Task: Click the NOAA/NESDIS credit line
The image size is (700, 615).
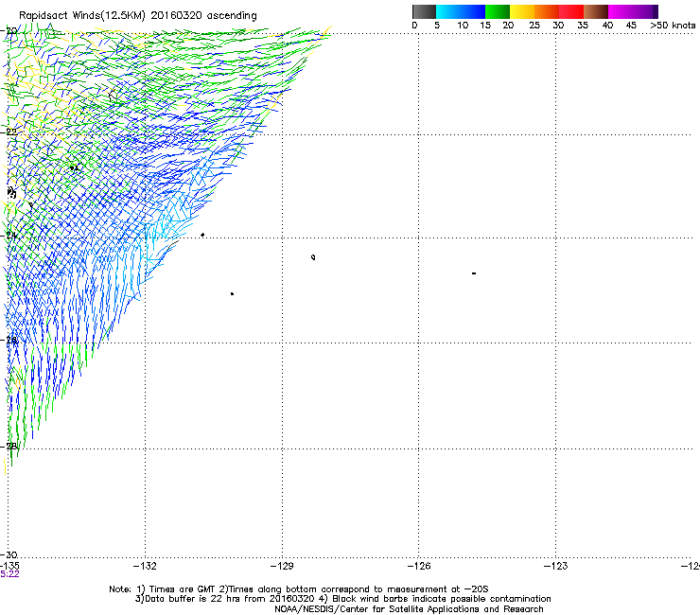Action: coord(409,609)
